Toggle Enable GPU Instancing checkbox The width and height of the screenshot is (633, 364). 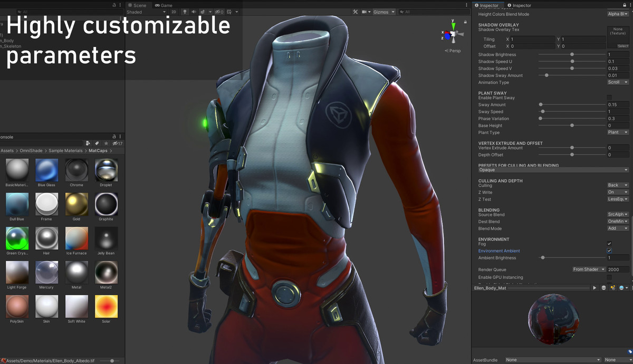(x=609, y=277)
